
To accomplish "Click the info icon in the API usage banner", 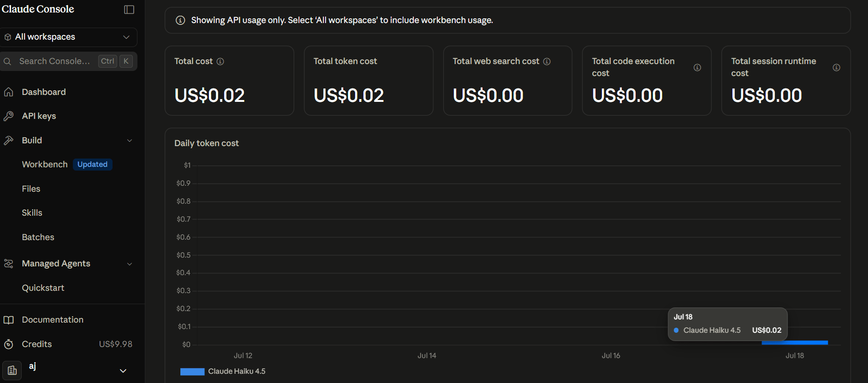I will 180,20.
